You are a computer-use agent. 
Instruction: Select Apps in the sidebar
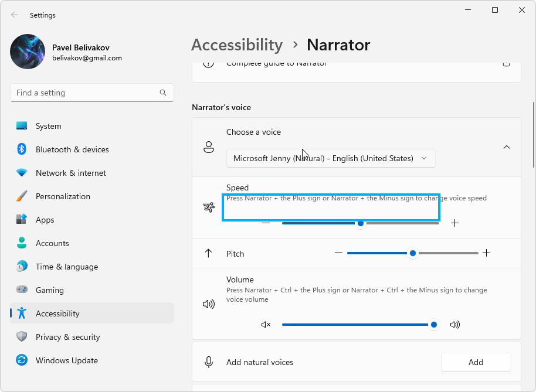[x=92, y=220]
